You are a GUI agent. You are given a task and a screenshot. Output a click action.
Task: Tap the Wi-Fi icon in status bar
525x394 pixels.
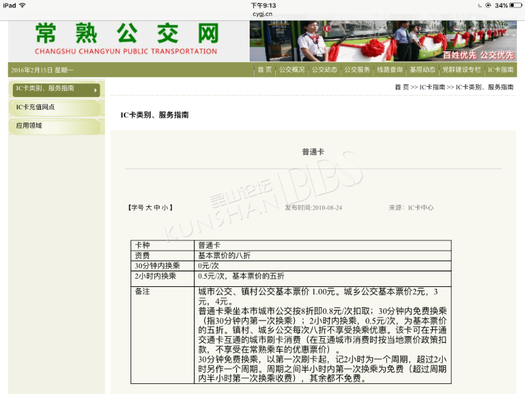click(22, 5)
